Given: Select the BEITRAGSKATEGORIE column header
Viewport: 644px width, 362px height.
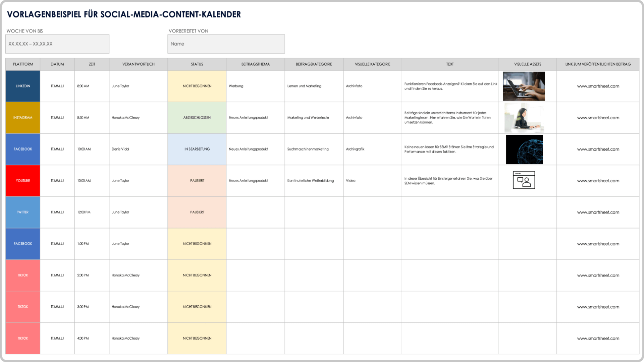Looking at the screenshot, I should [x=314, y=64].
